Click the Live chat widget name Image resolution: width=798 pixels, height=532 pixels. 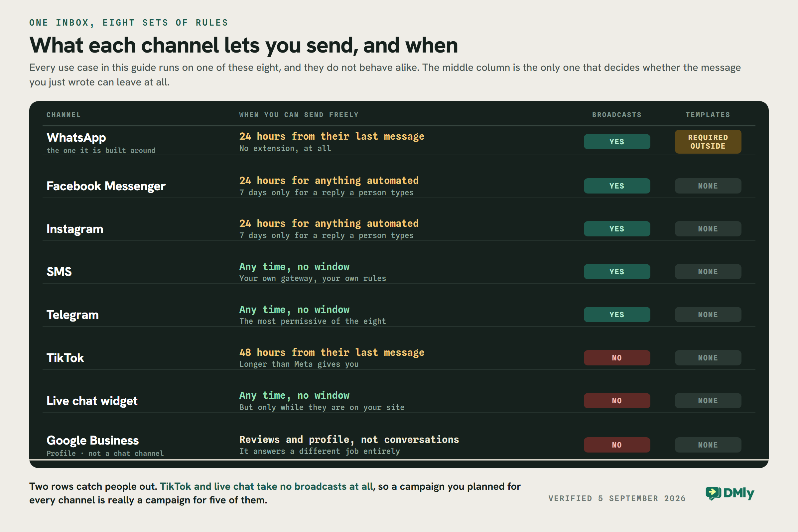click(x=92, y=401)
